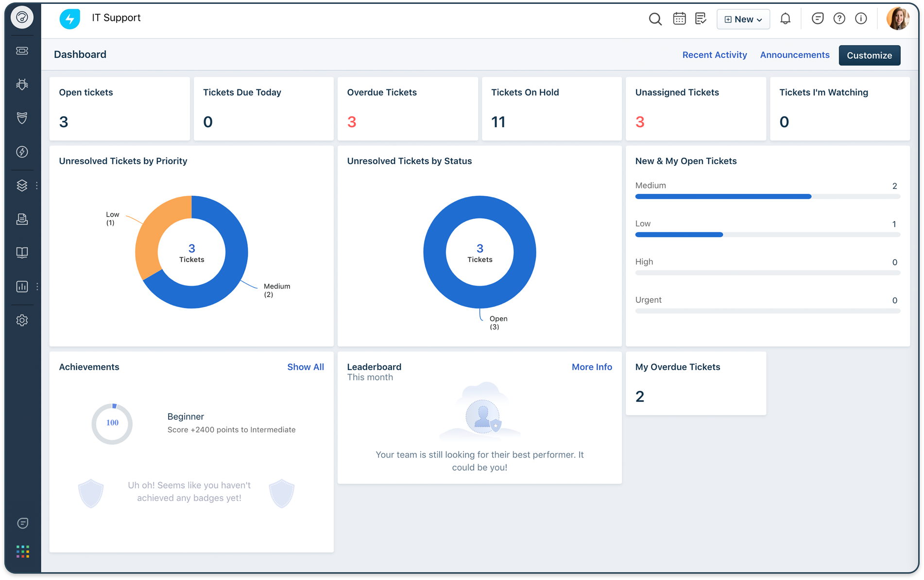Open the to-do list icon near the calendar
The width and height of the screenshot is (924, 580).
(x=701, y=18)
